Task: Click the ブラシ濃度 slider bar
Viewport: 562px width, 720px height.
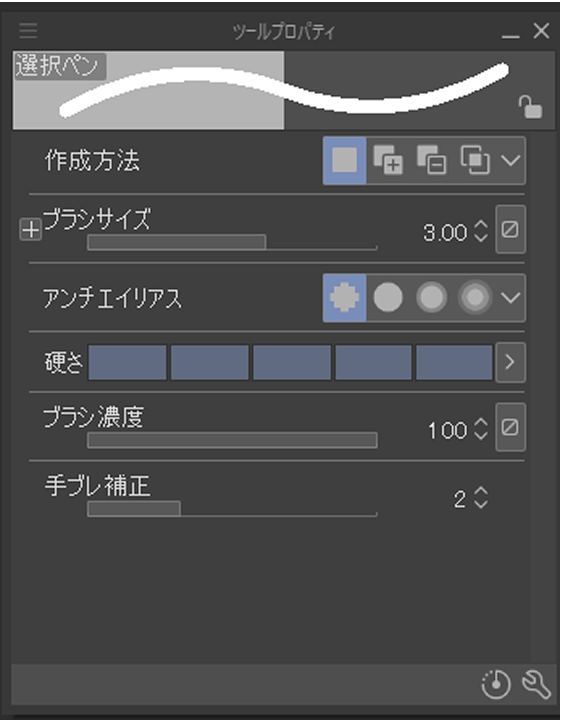Action: click(x=232, y=440)
